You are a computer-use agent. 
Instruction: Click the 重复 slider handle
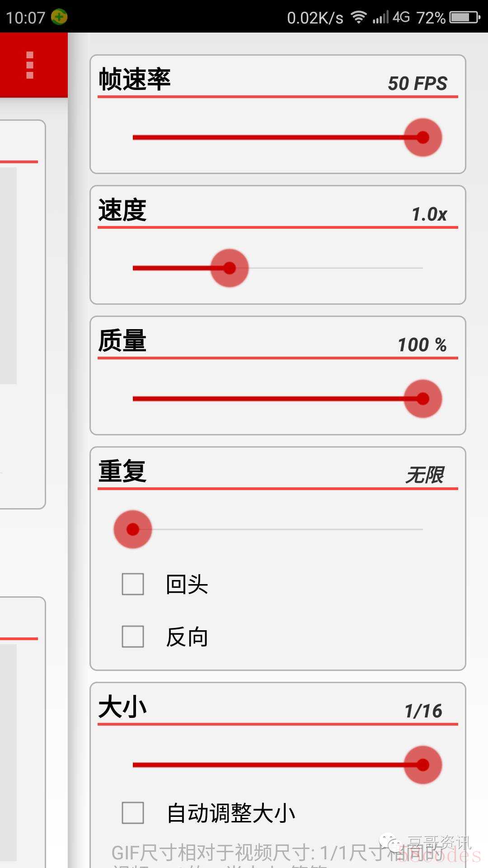pyautogui.click(x=133, y=529)
